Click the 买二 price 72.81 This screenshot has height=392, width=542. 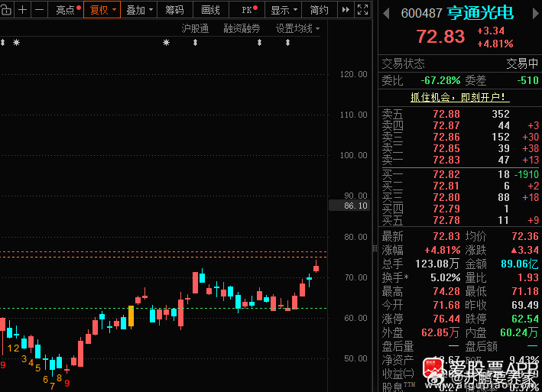click(446, 186)
